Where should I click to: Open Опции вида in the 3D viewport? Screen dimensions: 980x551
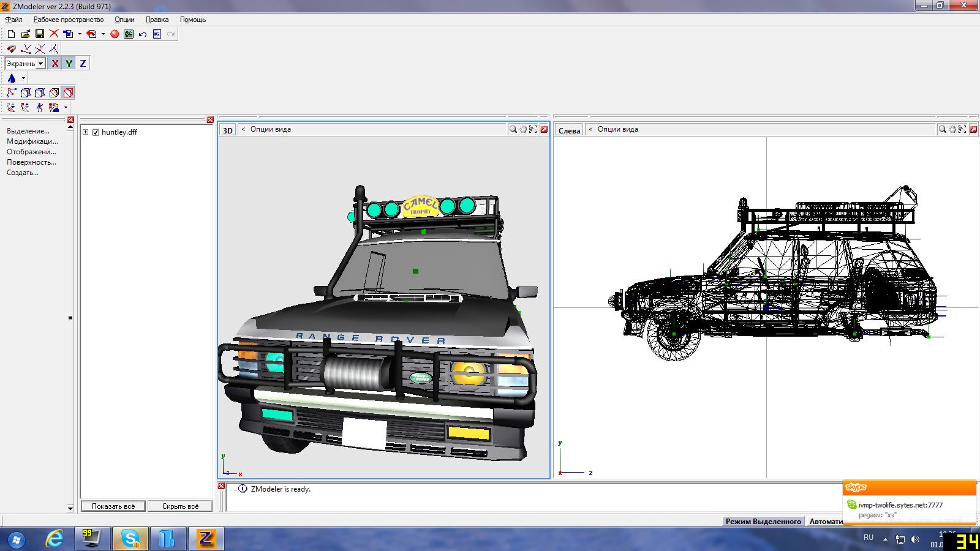coord(271,129)
